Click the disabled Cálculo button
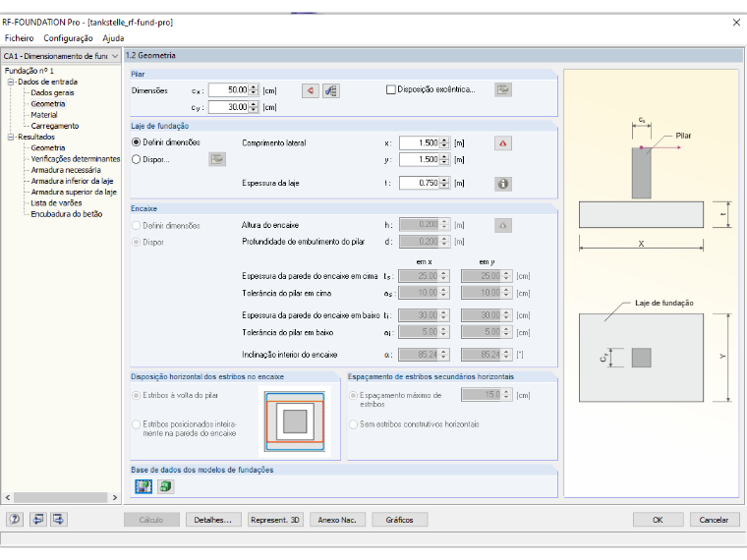The width and height of the screenshot is (747, 560). 151,520
